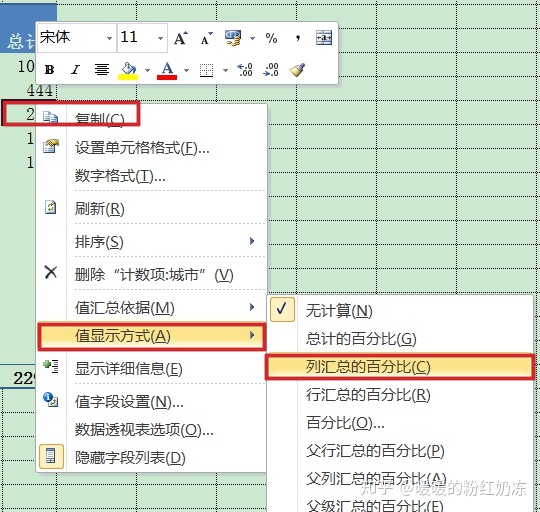Open 值字段设置(N)... dialog

[x=152, y=401]
